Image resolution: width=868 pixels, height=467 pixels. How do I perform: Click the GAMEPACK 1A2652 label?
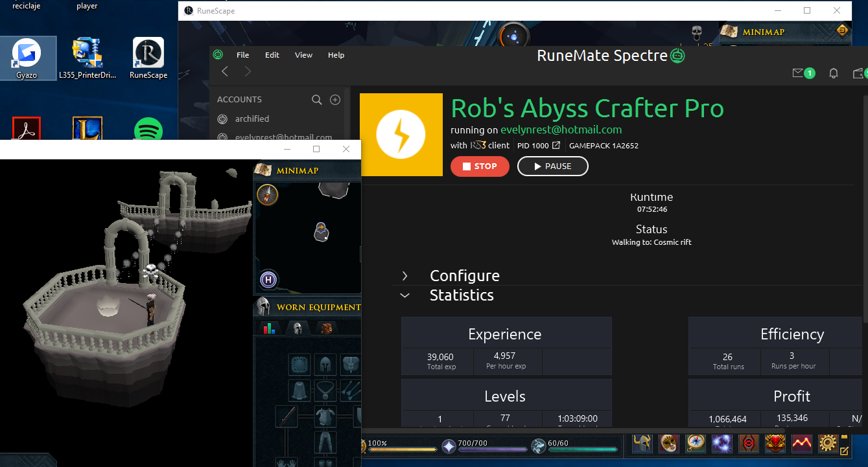point(604,146)
